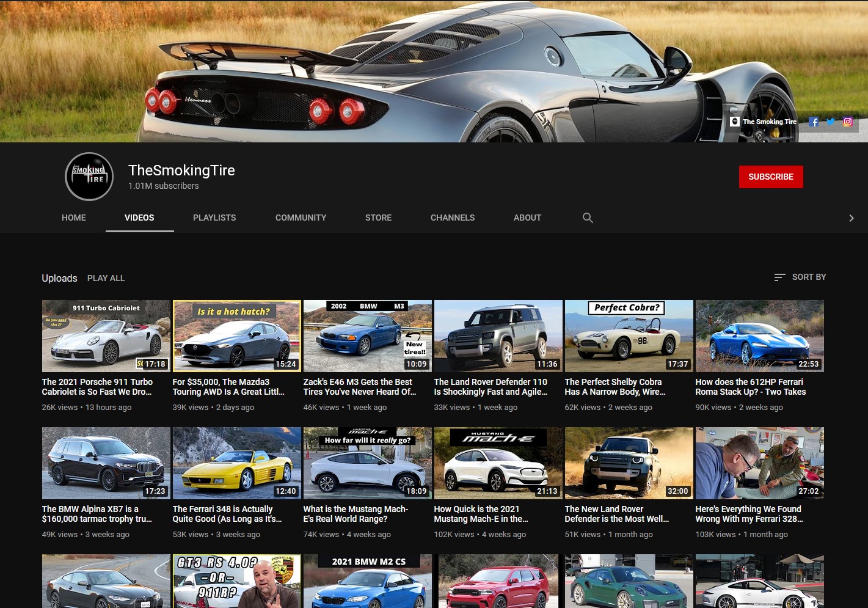Open the white Porsche 911 thumbnail in third row

[x=759, y=581]
